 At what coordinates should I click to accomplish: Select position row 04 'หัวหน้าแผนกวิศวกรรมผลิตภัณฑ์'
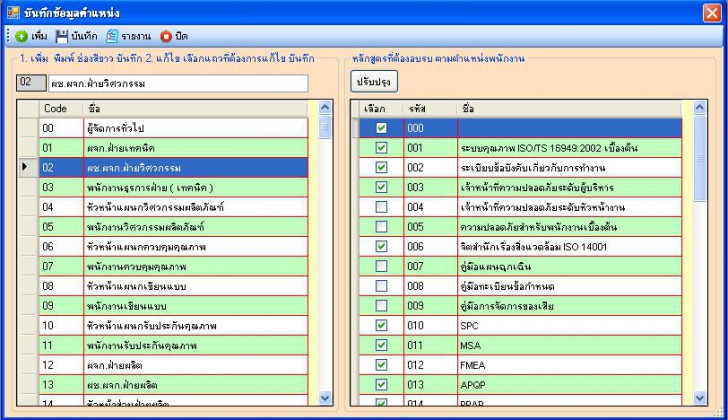[173, 207]
